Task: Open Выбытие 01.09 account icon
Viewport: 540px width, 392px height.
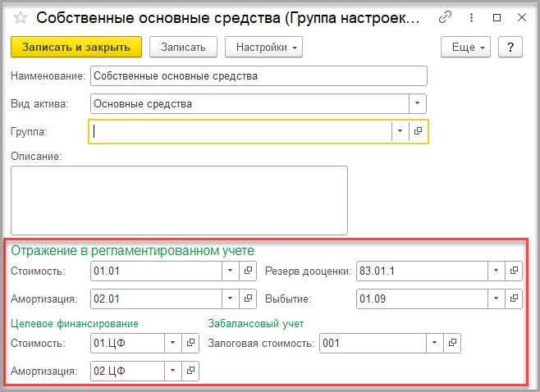Action: (514, 299)
